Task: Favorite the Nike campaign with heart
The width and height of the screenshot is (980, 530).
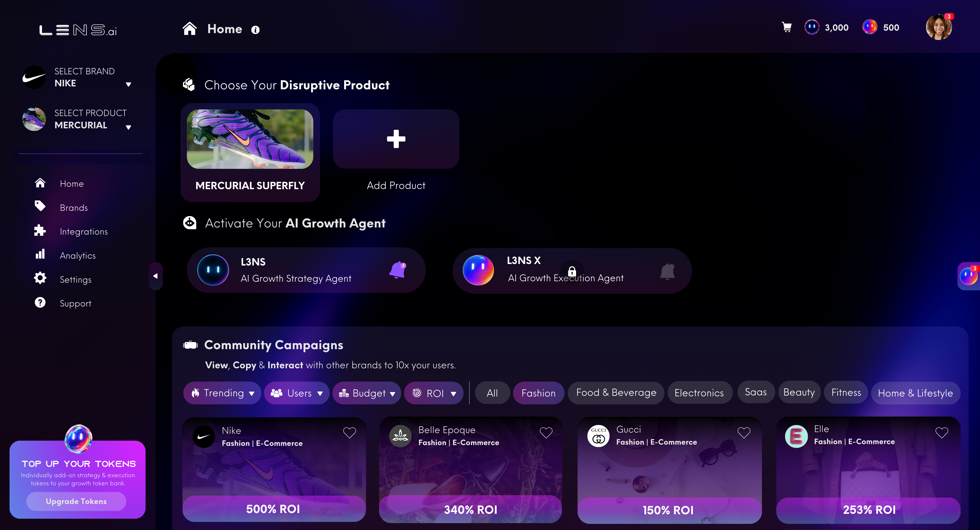Action: click(x=349, y=433)
